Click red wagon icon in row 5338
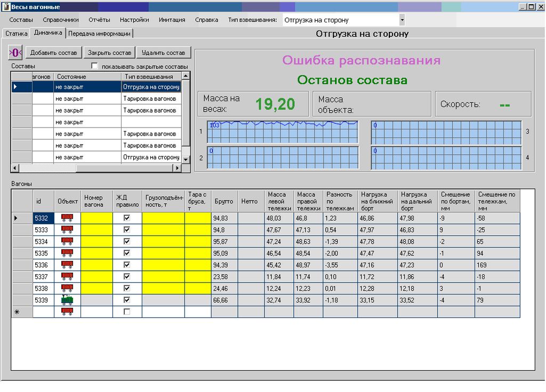Viewport: 546px width, 392px height. pos(67,288)
